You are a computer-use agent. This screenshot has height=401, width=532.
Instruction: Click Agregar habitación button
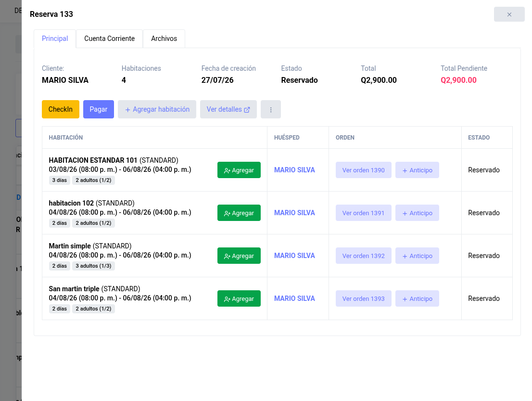coord(157,109)
